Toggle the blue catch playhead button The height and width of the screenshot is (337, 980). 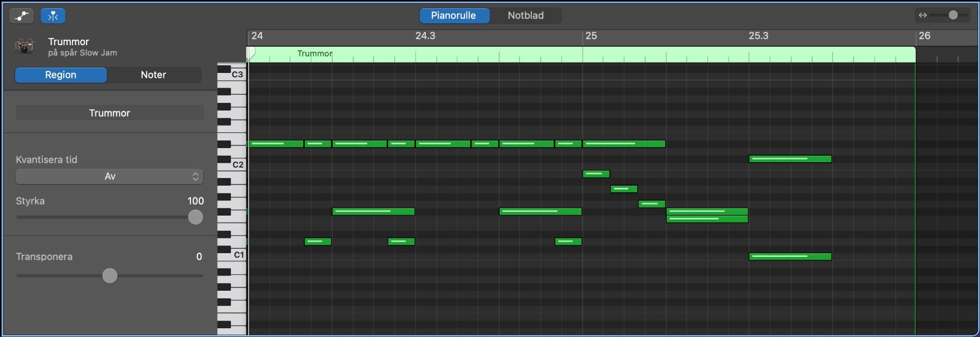pos(53,16)
